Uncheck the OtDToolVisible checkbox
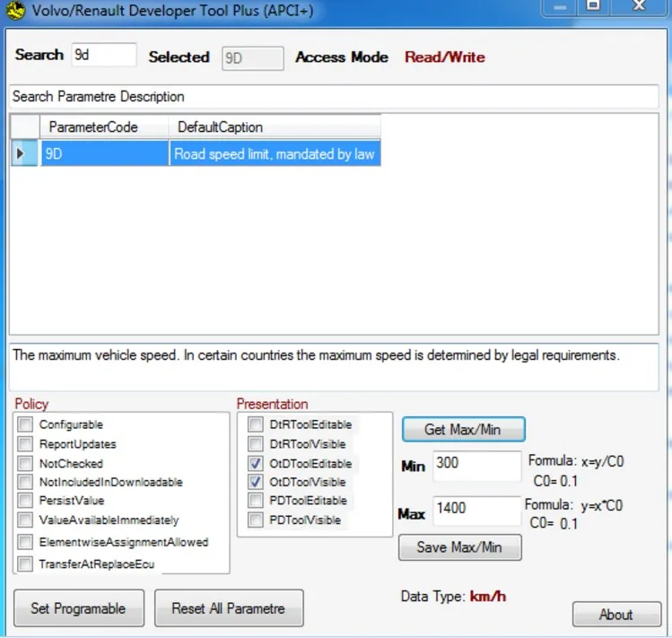The image size is (672, 638). [256, 482]
